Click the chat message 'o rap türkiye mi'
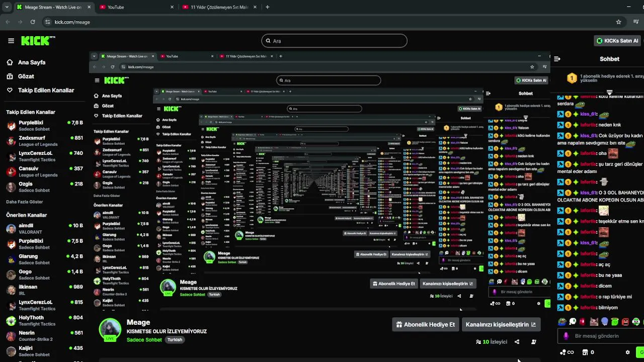 [x=615, y=297]
